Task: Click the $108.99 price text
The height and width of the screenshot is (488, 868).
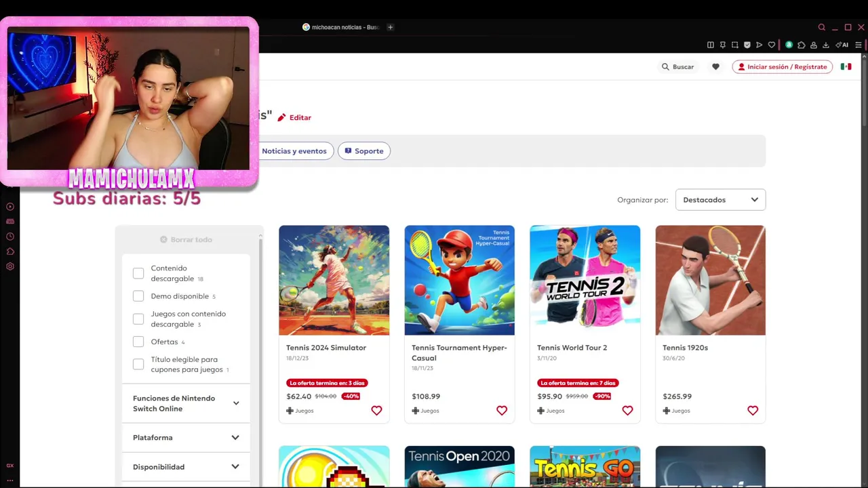Action: click(x=426, y=396)
